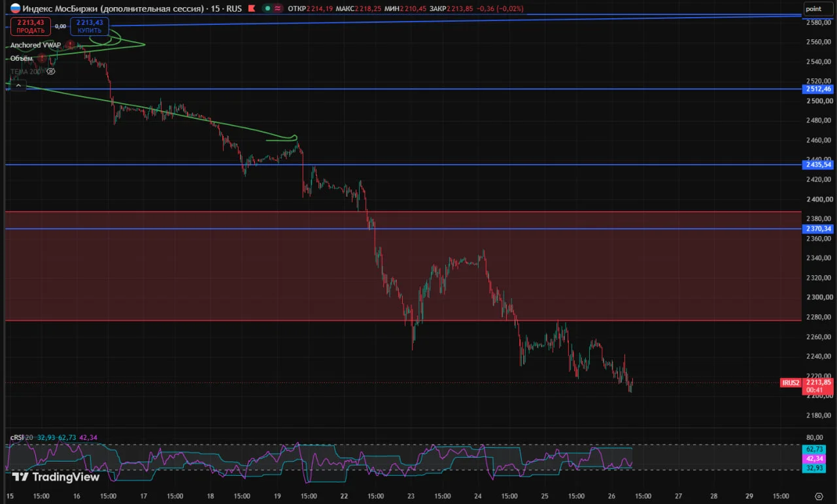The height and width of the screenshot is (504, 837).
Task: Click date label 22 on the time axis
Action: pyautogui.click(x=344, y=496)
